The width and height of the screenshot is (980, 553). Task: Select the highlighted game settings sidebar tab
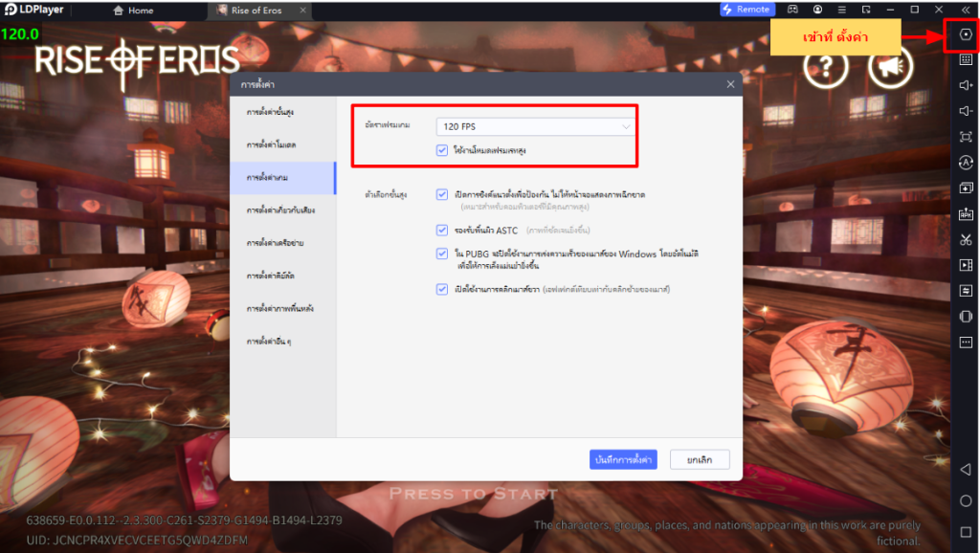click(x=283, y=177)
